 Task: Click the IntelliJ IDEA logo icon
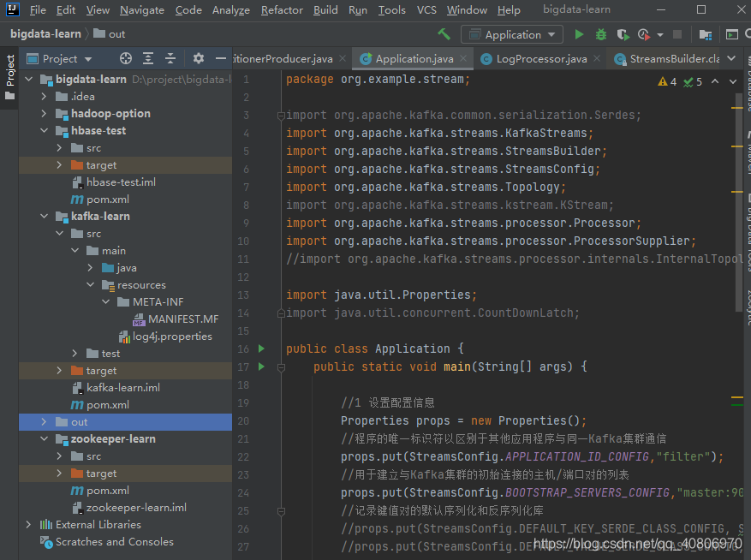(12, 9)
